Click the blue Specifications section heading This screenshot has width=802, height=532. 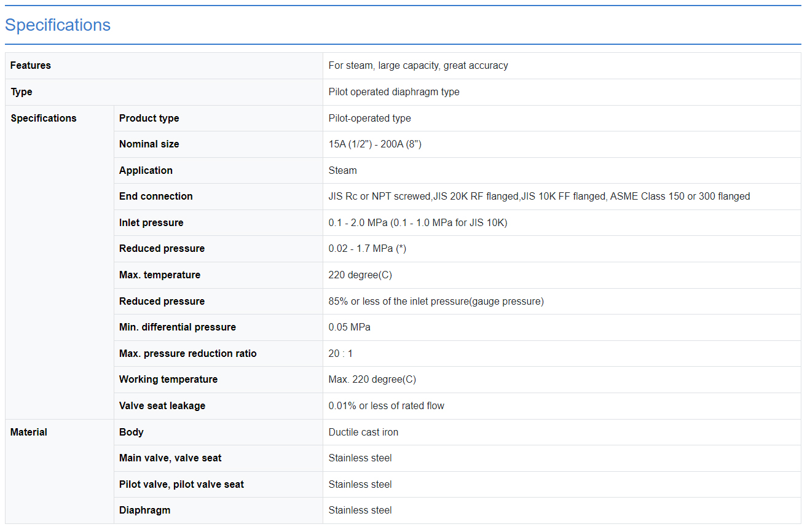(x=58, y=25)
